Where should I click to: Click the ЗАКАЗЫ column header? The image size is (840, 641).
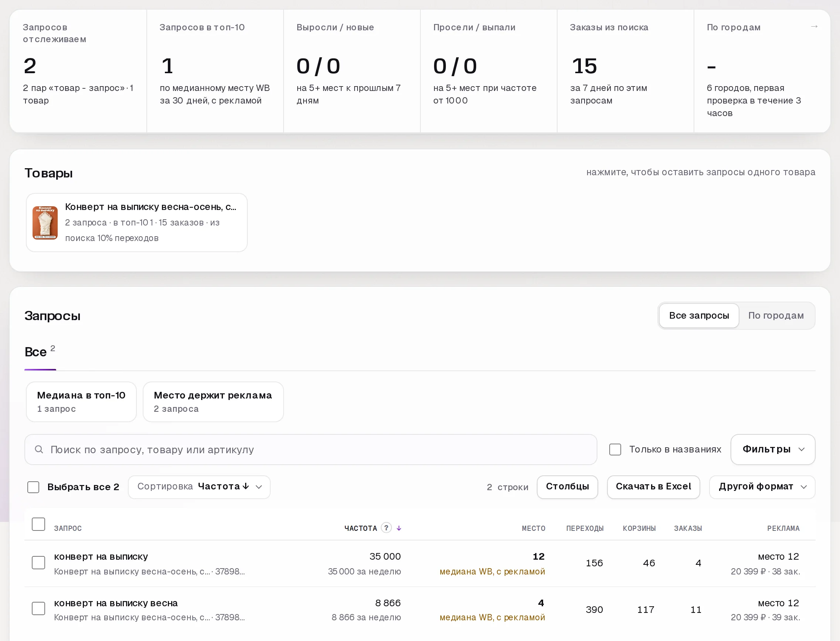point(688,529)
